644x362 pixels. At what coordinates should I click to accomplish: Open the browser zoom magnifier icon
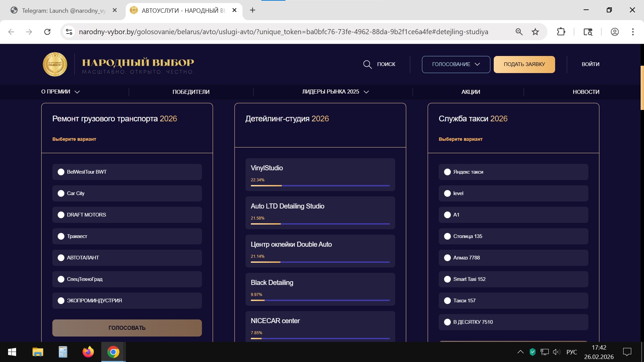click(519, 32)
